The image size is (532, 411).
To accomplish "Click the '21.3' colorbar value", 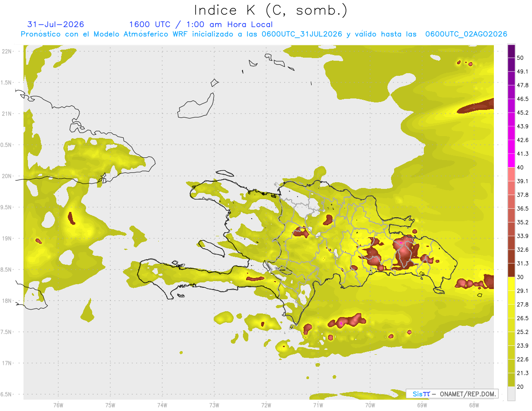I will [x=523, y=373].
